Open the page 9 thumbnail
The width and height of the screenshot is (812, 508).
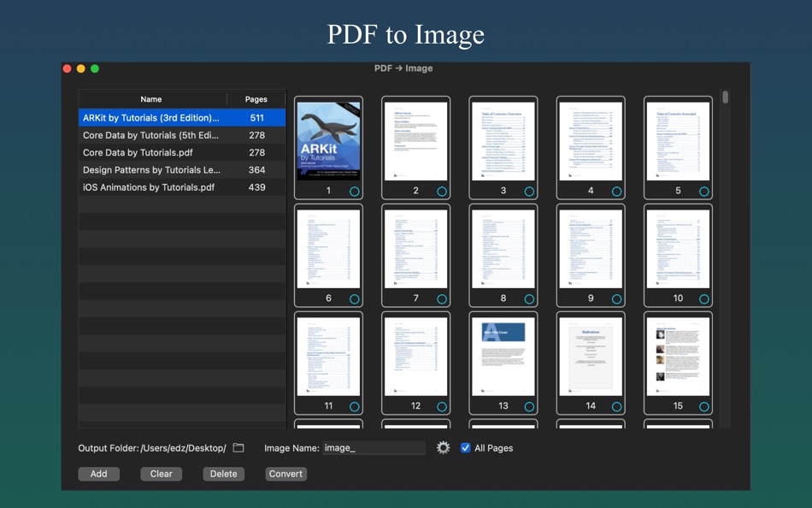[591, 249]
